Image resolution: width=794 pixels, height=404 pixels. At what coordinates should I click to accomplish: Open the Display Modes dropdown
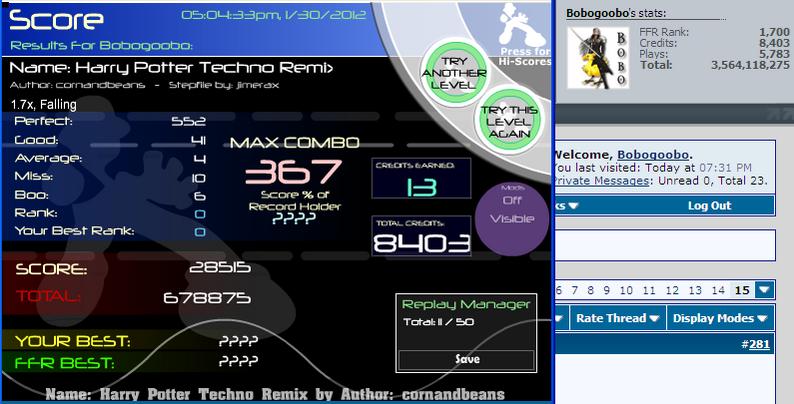(x=720, y=318)
